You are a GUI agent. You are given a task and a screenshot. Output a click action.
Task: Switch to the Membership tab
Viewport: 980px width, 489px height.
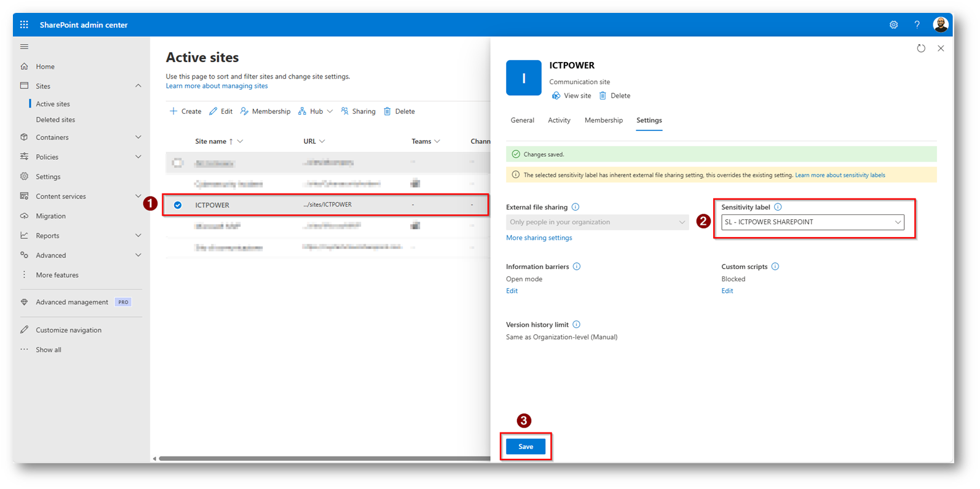[603, 120]
